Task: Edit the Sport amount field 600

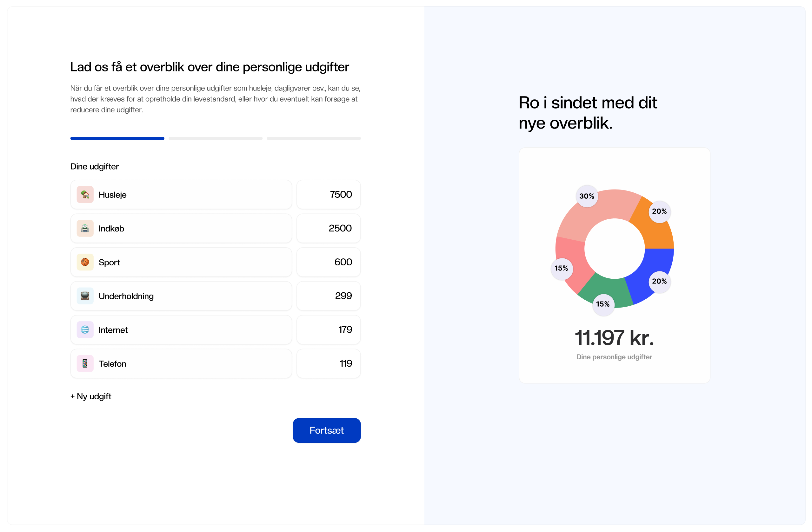Action: (x=329, y=262)
